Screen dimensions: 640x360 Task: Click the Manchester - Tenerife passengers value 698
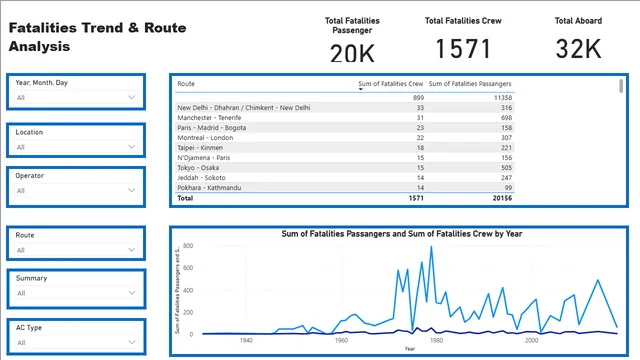coord(507,118)
